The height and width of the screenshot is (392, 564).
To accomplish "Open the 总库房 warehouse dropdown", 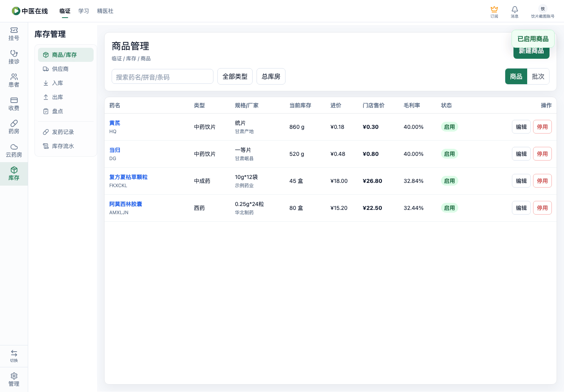I will [271, 76].
